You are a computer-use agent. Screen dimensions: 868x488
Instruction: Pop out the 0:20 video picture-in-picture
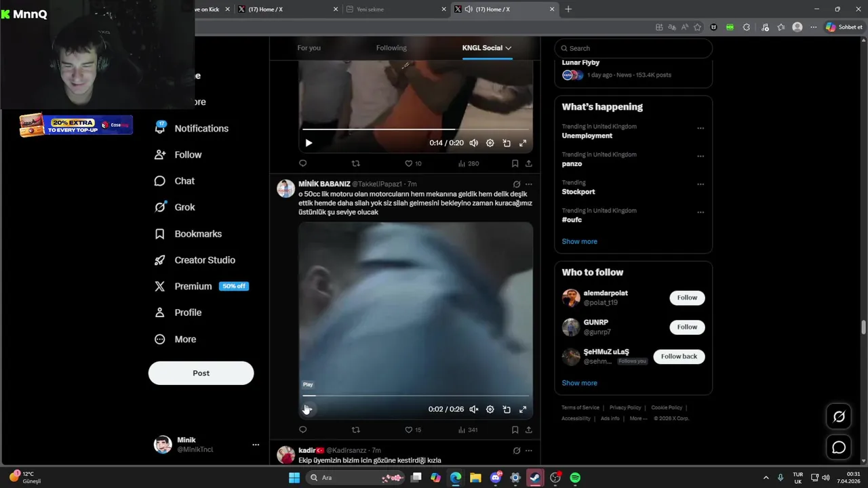pyautogui.click(x=507, y=143)
